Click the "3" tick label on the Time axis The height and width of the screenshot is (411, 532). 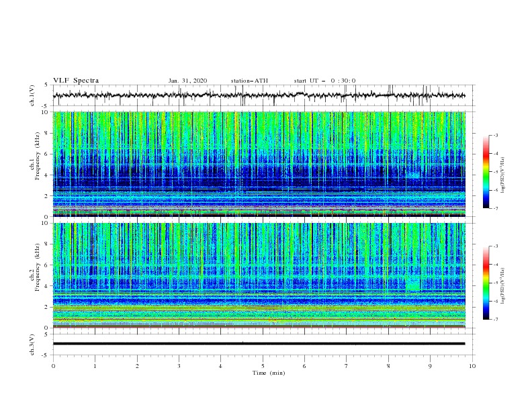coord(179,366)
